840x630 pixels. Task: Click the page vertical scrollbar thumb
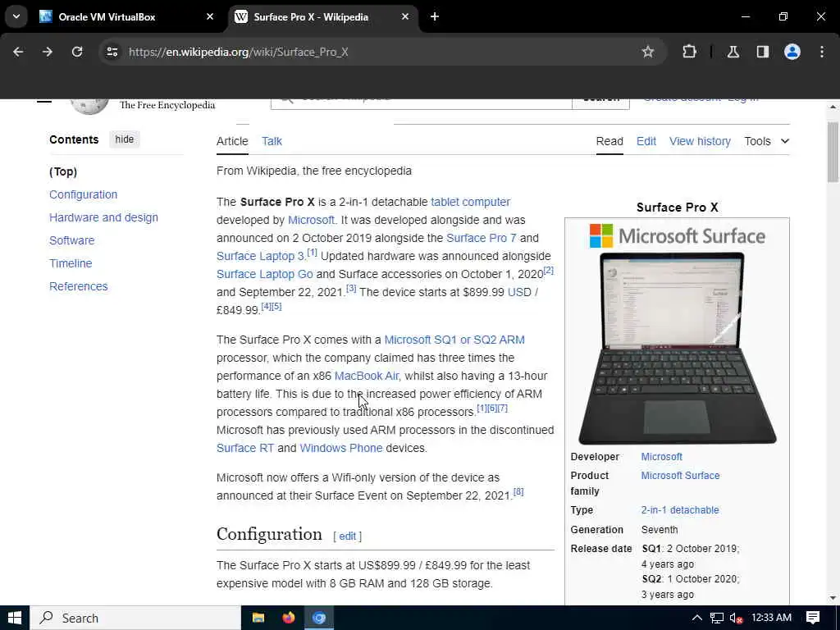(x=833, y=152)
